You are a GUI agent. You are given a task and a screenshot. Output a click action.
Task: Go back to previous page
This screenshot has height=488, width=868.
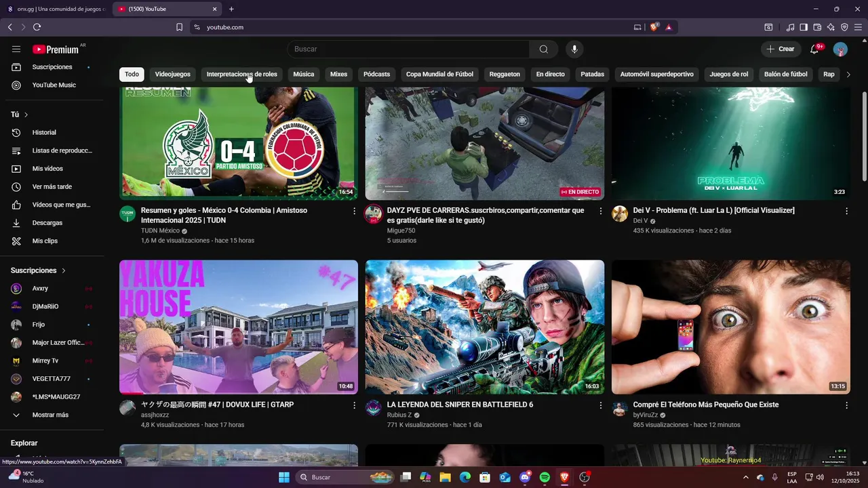click(x=9, y=27)
